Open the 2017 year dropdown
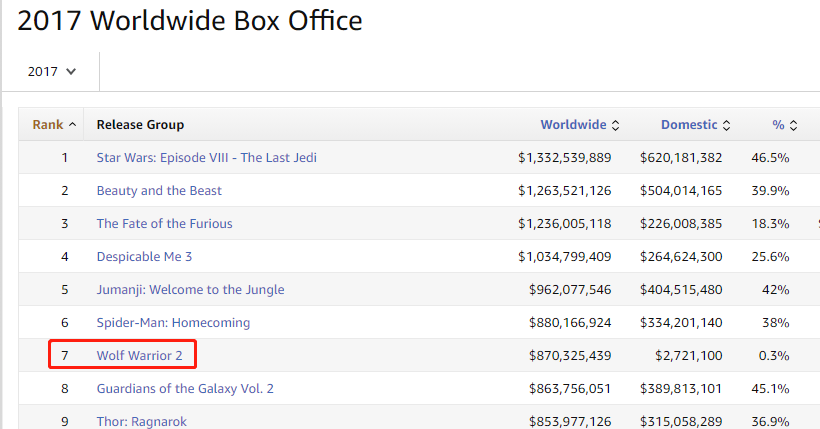 tap(53, 72)
